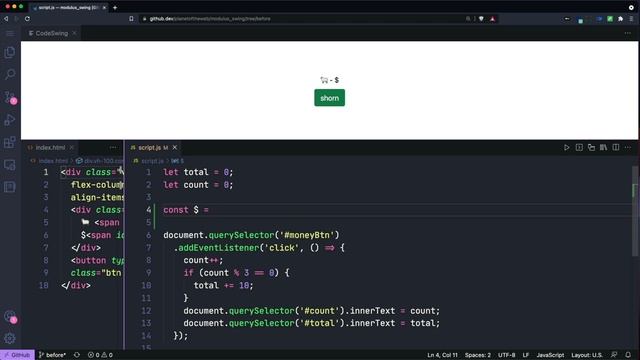Screen dimensions: 640x360
Task: Open the Remote Explorer icon in the sidebar
Action: click(10, 164)
